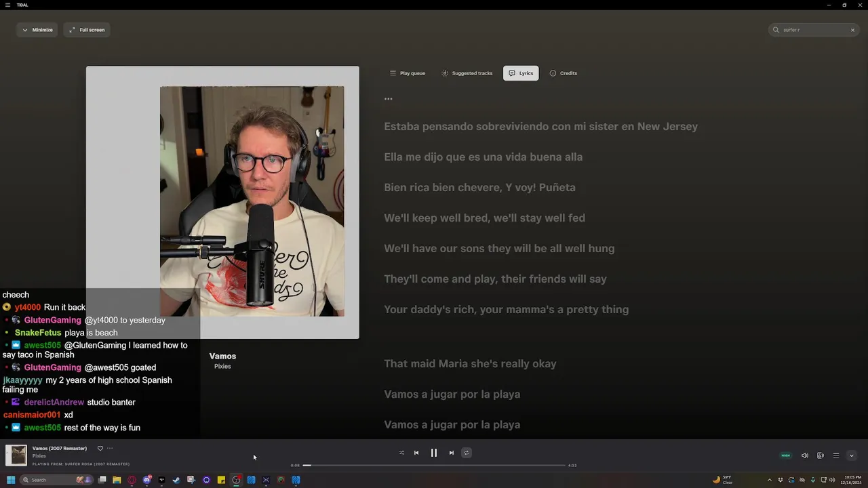The image size is (868, 488).
Task: Open output device selector icon
Action: [x=821, y=455]
